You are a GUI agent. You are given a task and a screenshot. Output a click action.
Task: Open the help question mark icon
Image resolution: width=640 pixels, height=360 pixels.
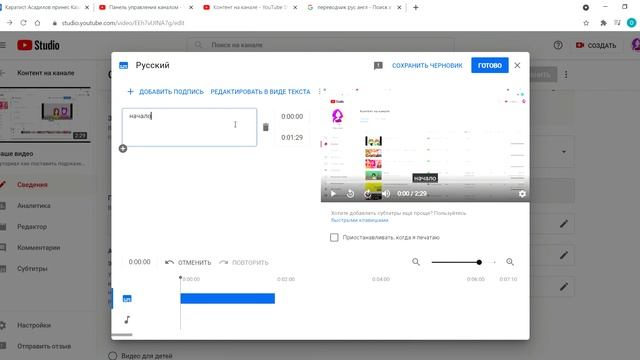(558, 45)
